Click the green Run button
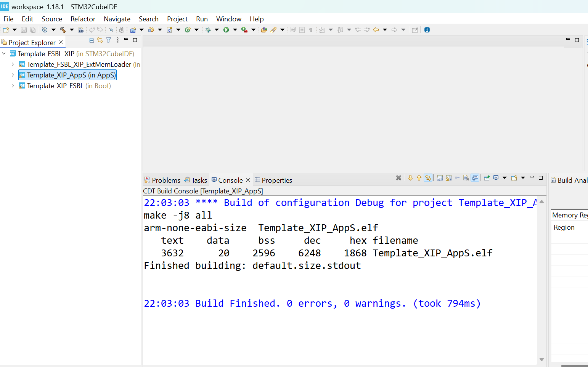The height and width of the screenshot is (367, 588). pos(226,30)
